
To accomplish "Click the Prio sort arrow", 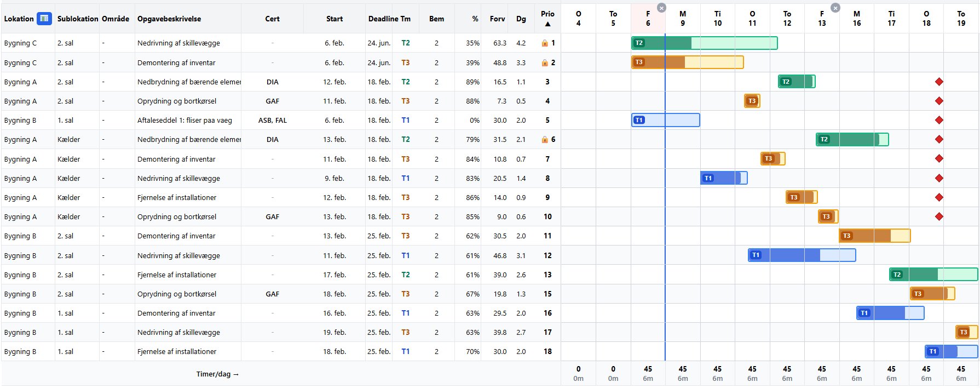I will coord(547,24).
